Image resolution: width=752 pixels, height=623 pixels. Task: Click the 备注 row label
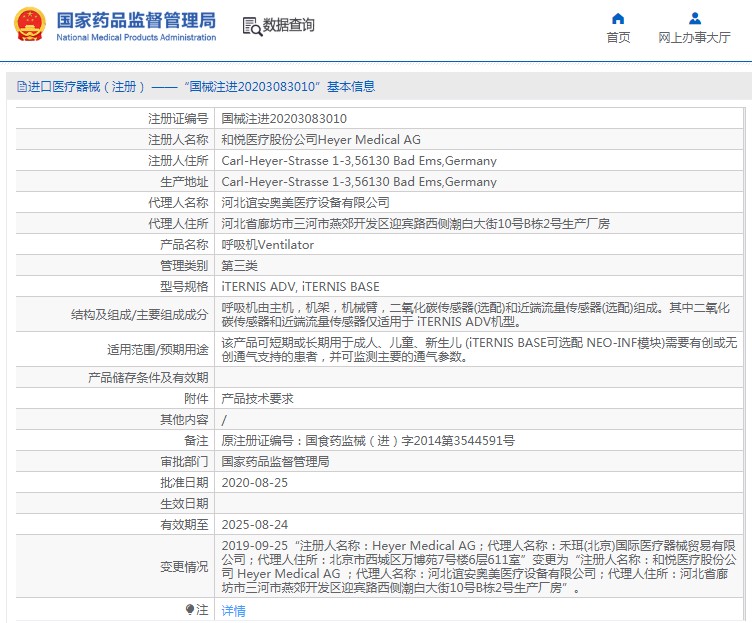click(196, 441)
